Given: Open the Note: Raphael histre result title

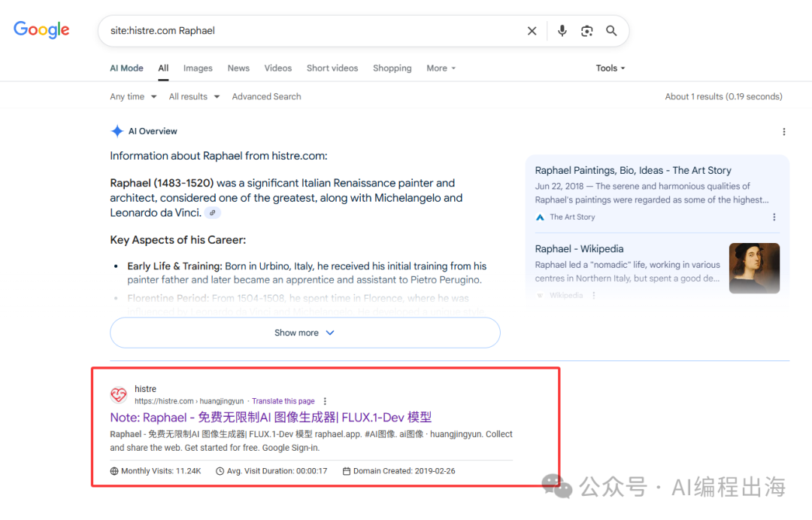Looking at the screenshot, I should [271, 418].
